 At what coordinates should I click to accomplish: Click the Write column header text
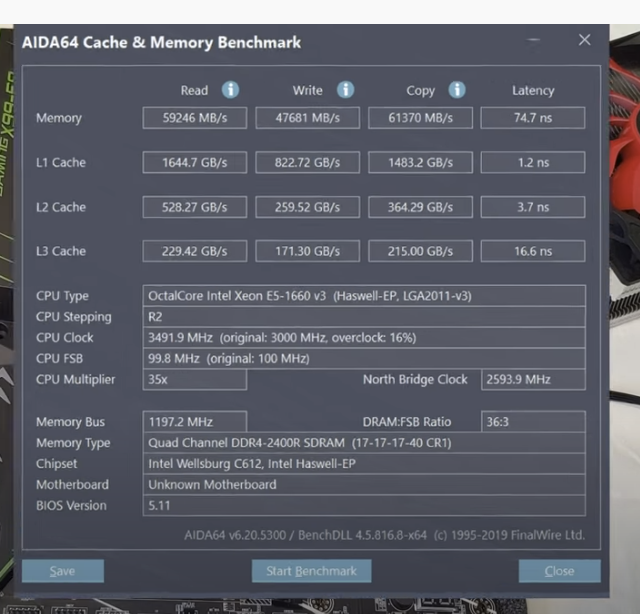click(307, 90)
